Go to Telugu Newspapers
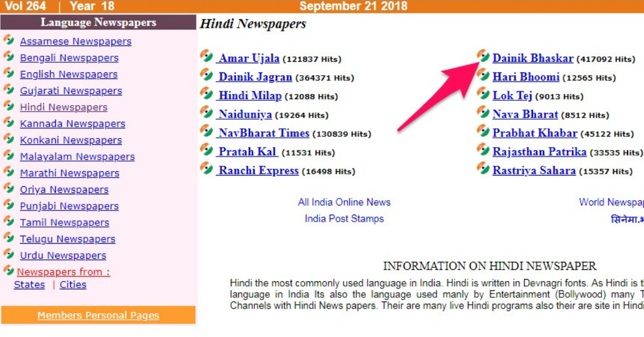The width and height of the screenshot is (644, 337). [68, 239]
